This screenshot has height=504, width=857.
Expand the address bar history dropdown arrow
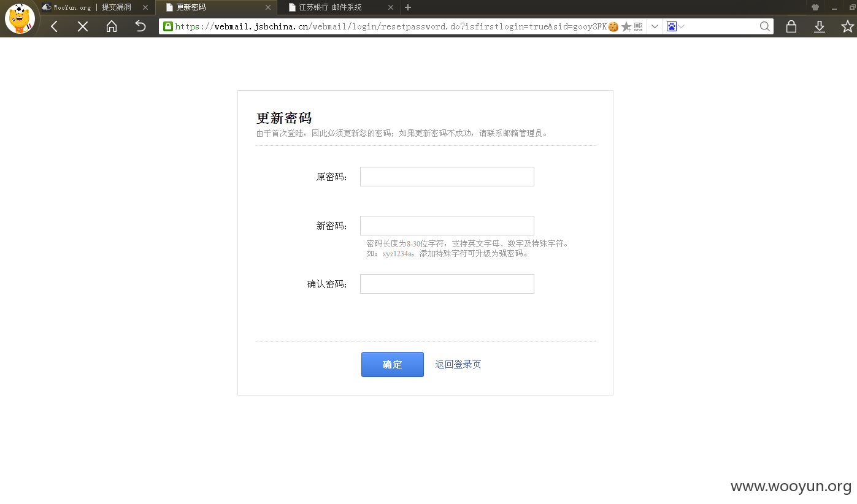655,26
